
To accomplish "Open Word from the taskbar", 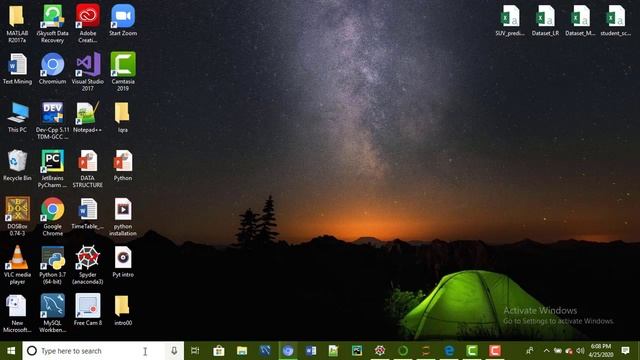I will coord(311,351).
